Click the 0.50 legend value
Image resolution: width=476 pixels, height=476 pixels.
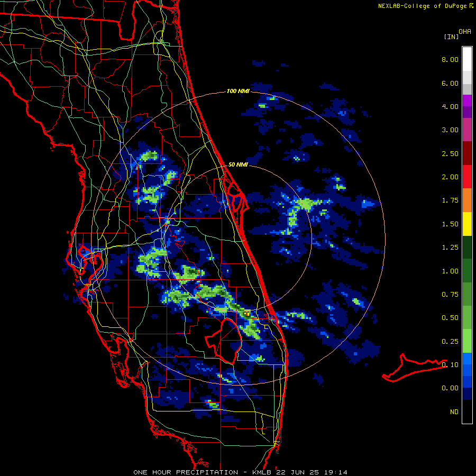[450, 318]
